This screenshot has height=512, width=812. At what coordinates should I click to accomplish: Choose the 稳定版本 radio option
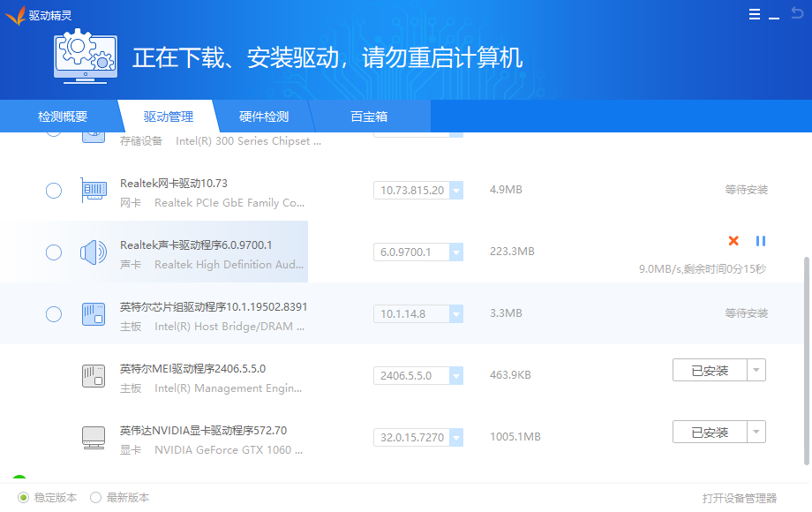coord(23,498)
